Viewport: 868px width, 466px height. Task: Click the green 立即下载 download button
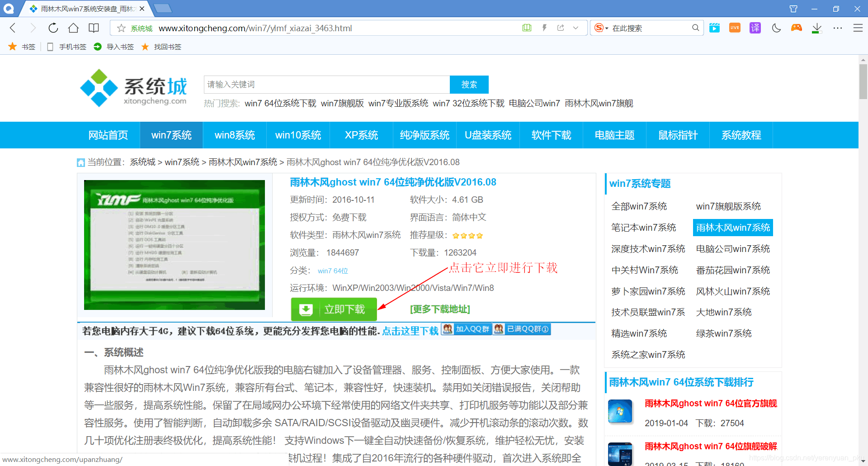[334, 309]
